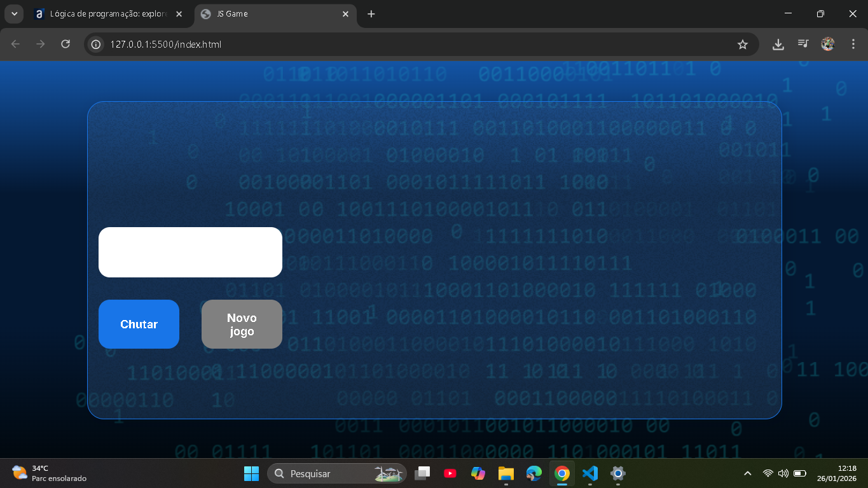Image resolution: width=868 pixels, height=488 pixels.
Task: Open the volume speaker icon
Action: (783, 473)
